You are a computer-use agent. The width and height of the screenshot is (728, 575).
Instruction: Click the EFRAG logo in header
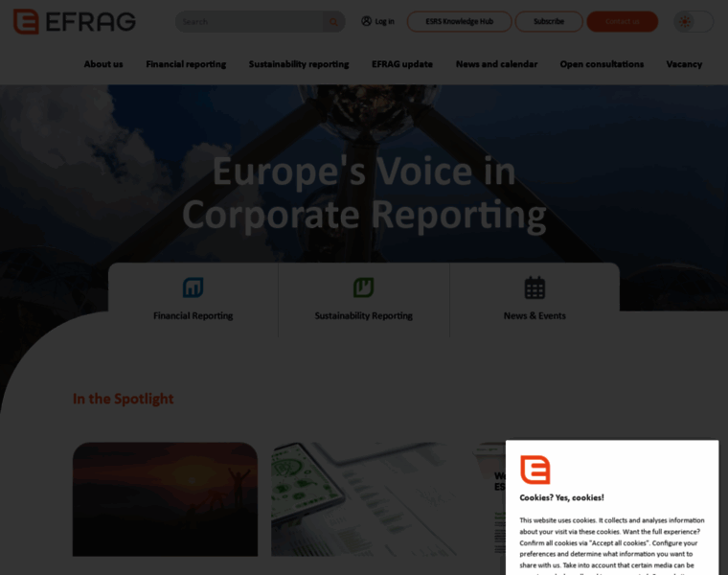pos(75,21)
